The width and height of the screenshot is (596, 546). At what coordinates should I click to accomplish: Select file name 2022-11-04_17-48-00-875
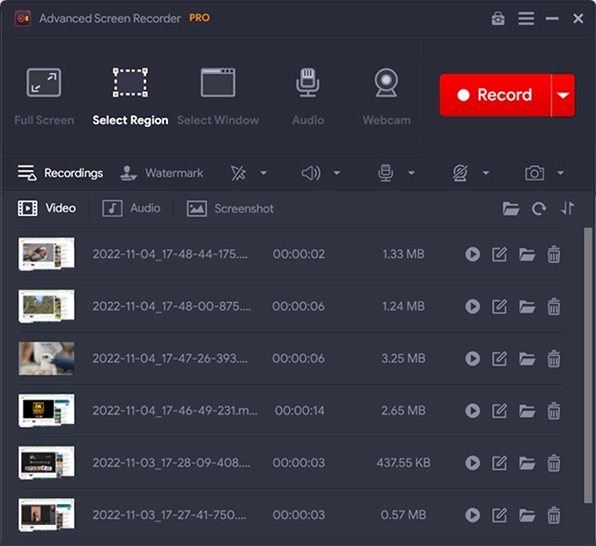[x=172, y=306]
